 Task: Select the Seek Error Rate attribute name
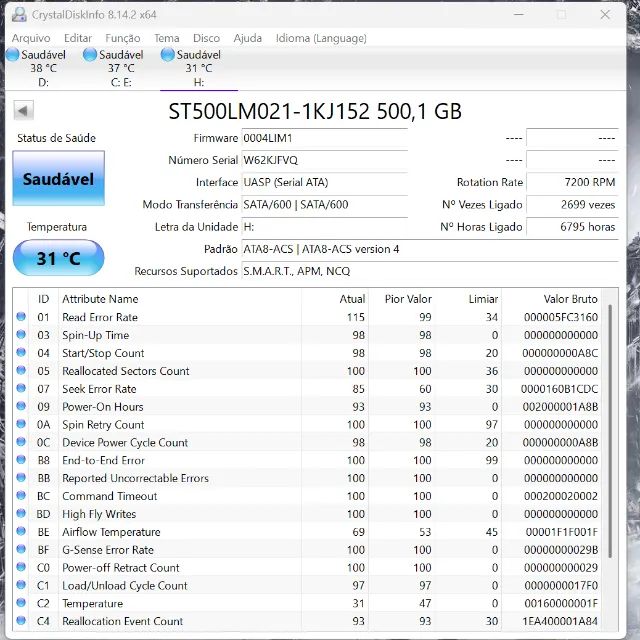click(99, 389)
